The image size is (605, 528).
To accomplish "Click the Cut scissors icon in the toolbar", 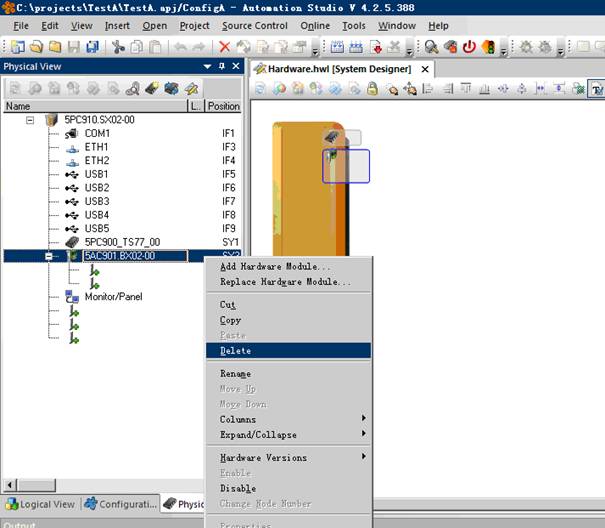I will click(118, 46).
